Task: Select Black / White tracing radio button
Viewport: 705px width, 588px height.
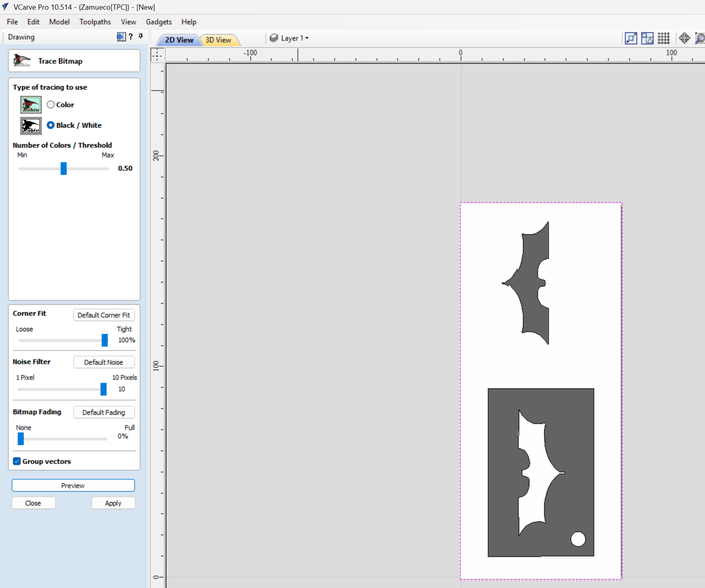Action: pyautogui.click(x=50, y=125)
